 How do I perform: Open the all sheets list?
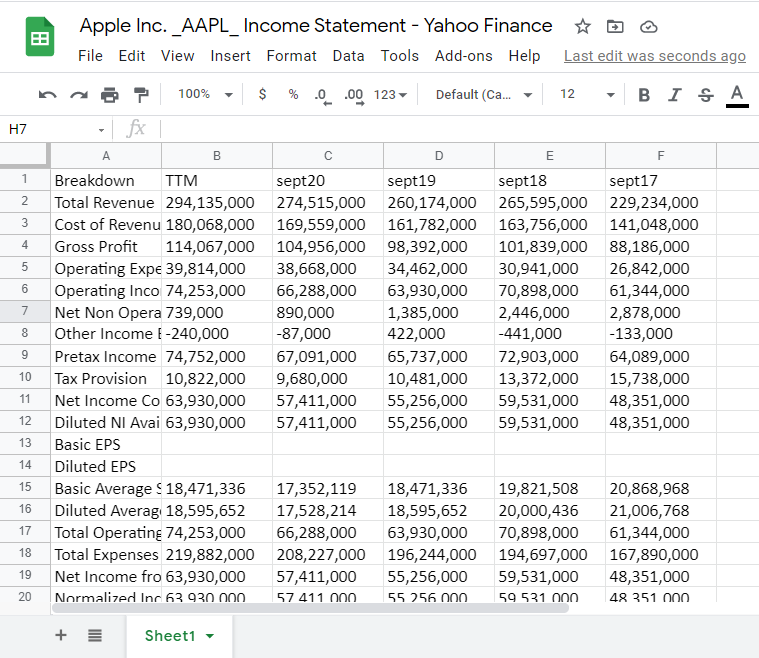[x=95, y=635]
